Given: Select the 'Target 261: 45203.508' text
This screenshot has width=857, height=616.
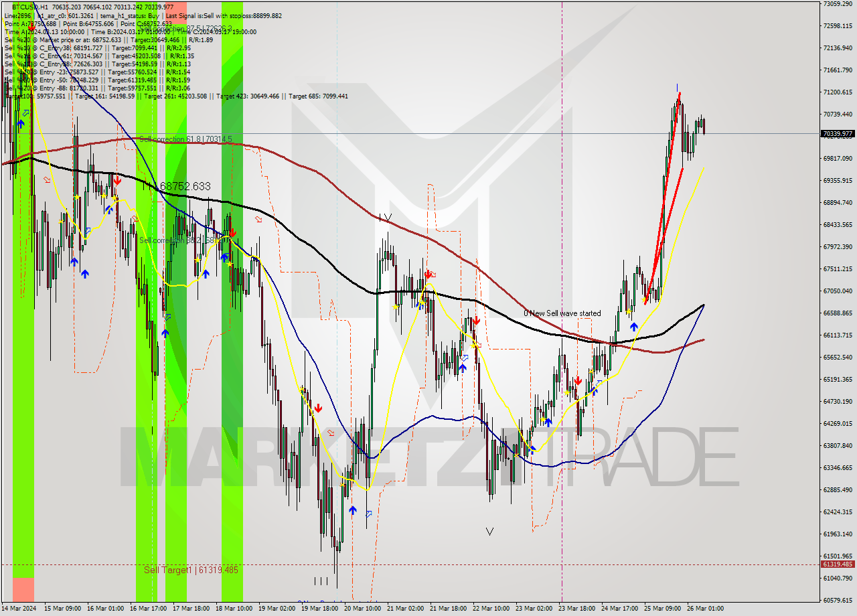Looking at the screenshot, I should [175, 96].
